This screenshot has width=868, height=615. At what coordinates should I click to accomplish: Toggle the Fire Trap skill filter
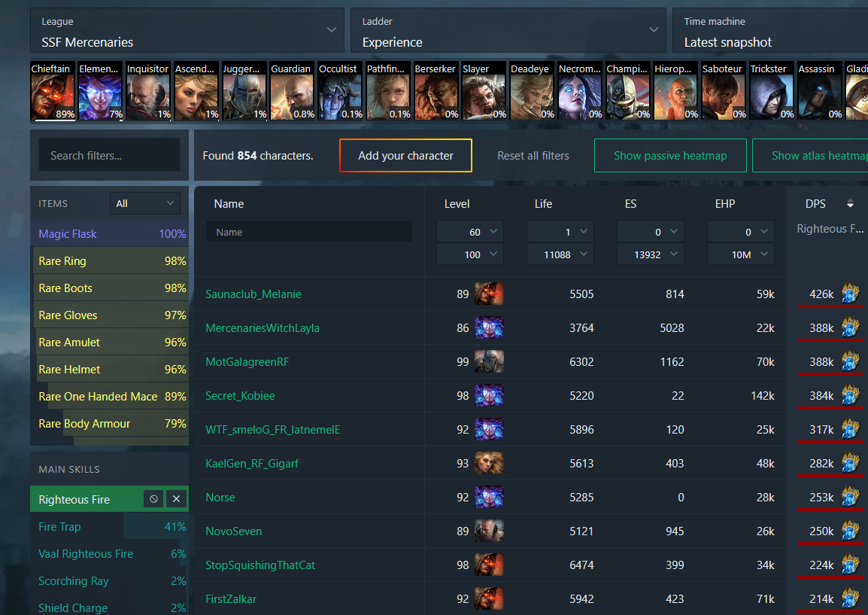(x=110, y=527)
